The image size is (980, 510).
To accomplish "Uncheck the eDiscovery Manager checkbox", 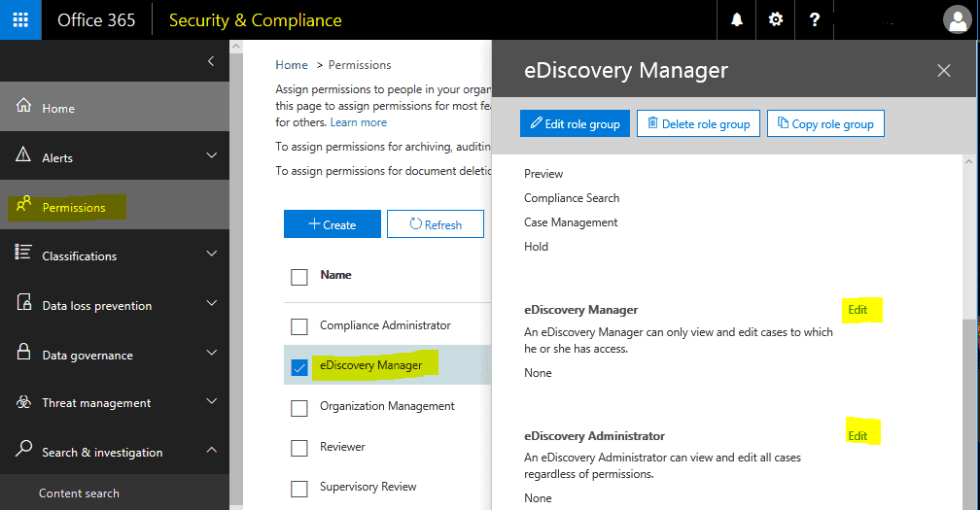I will point(299,367).
